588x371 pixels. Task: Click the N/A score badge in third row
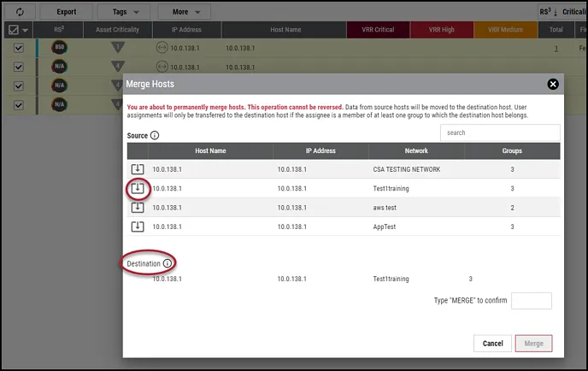pos(59,85)
